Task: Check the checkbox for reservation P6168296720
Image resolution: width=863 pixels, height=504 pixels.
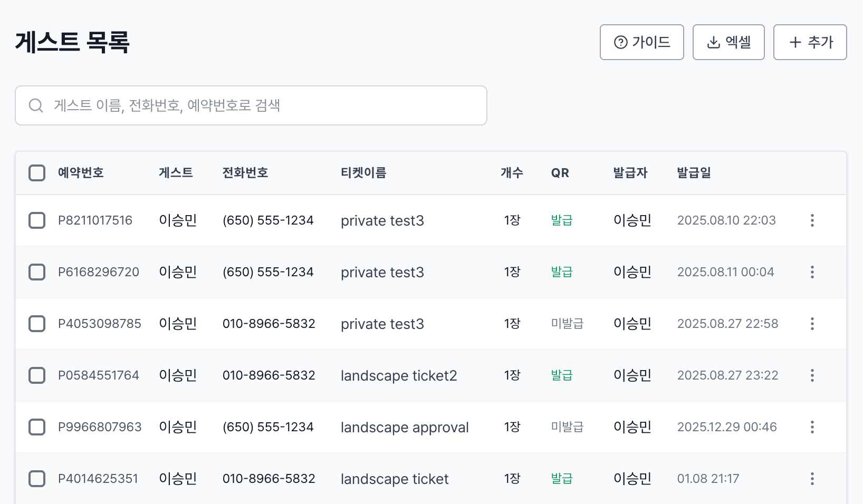Action: [37, 272]
